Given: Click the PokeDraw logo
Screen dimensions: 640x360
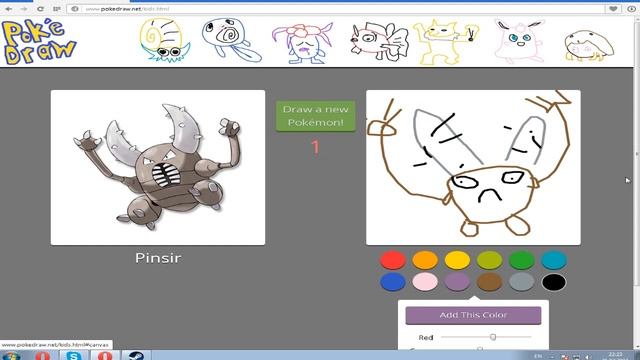Looking at the screenshot, I should 39,42.
